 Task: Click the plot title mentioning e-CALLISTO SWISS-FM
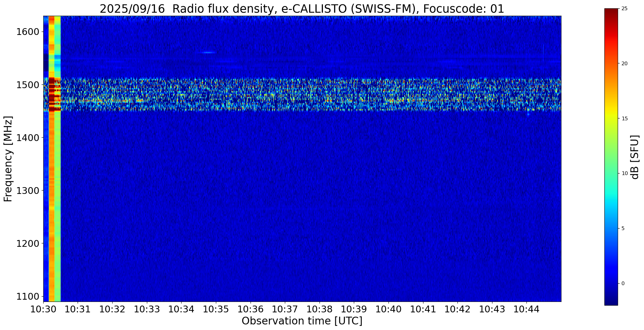click(x=302, y=9)
